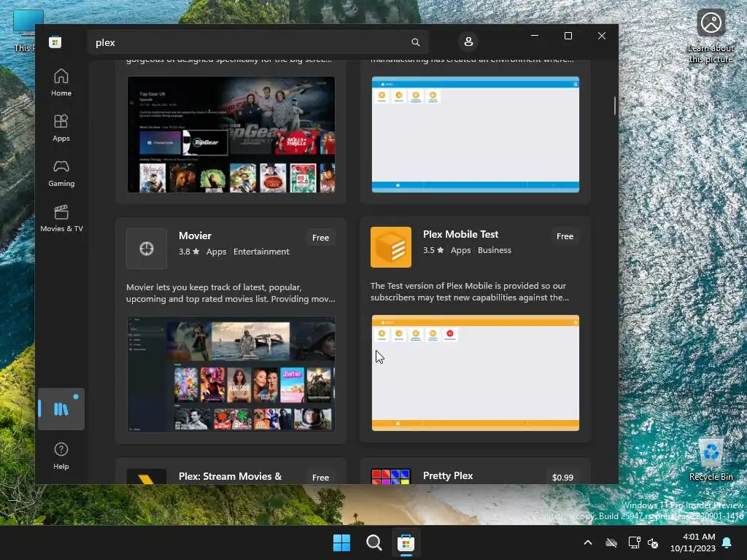Open the Home section in sidebar

point(61,82)
